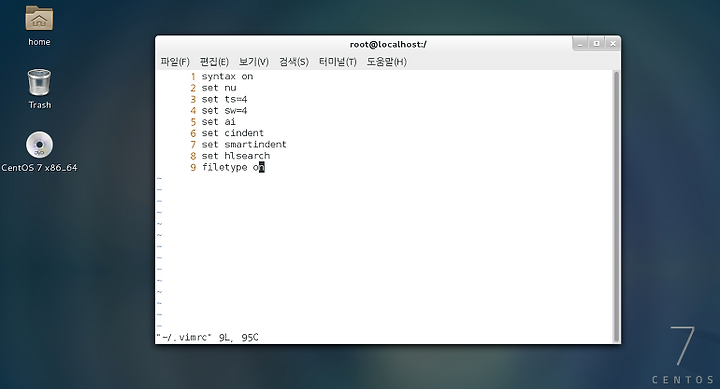The height and width of the screenshot is (389, 720).
Task: Click the root@localhost:/ title bar
Action: (x=388, y=44)
